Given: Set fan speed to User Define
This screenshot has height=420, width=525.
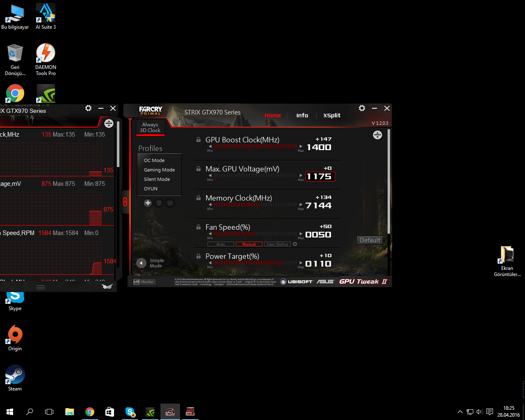Looking at the screenshot, I should [277, 244].
